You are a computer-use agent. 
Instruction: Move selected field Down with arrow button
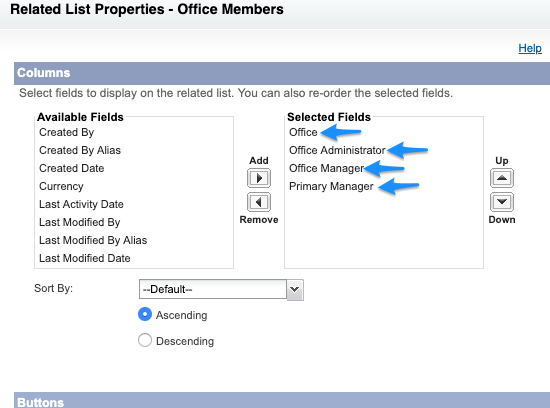tap(502, 202)
